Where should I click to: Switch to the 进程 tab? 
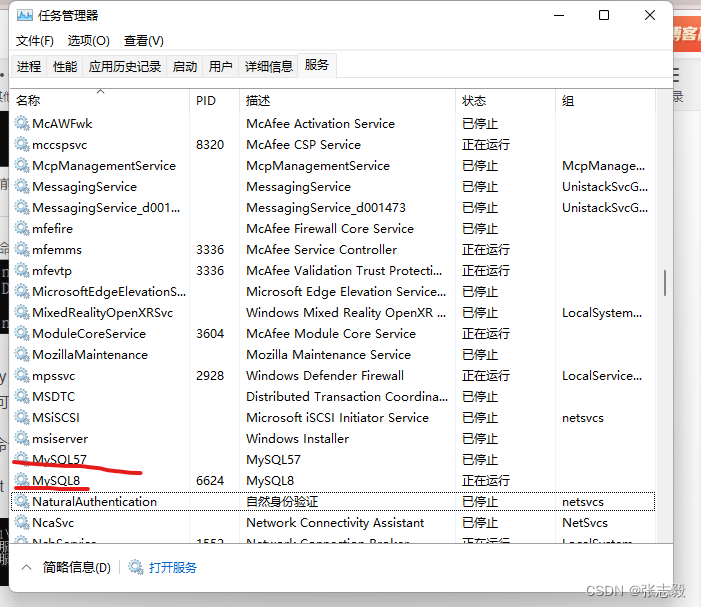coord(29,67)
